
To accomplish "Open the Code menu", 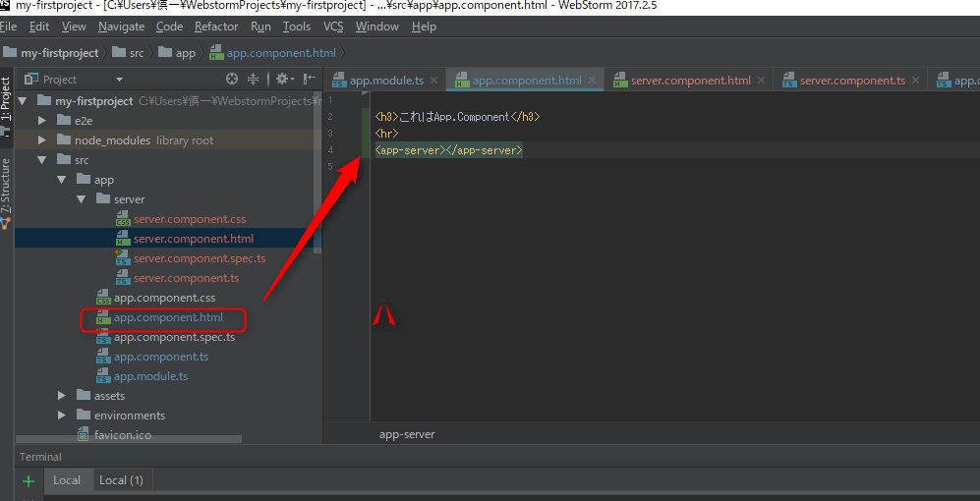I will [x=169, y=27].
